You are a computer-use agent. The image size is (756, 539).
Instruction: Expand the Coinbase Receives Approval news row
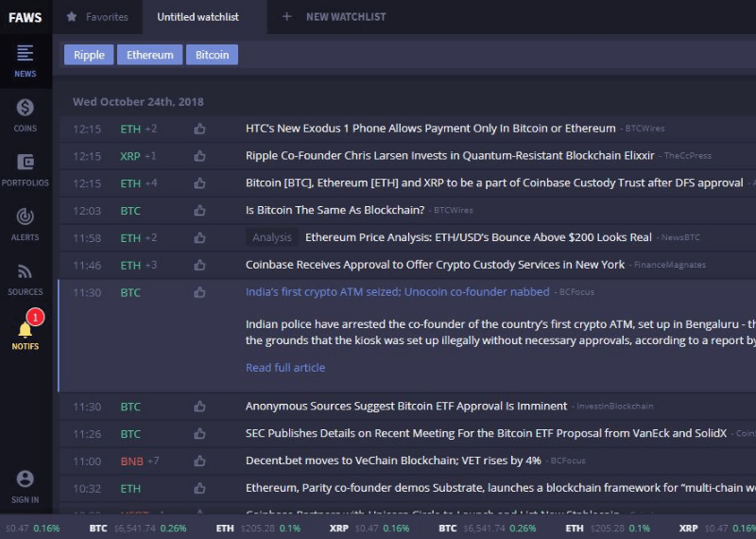click(435, 265)
